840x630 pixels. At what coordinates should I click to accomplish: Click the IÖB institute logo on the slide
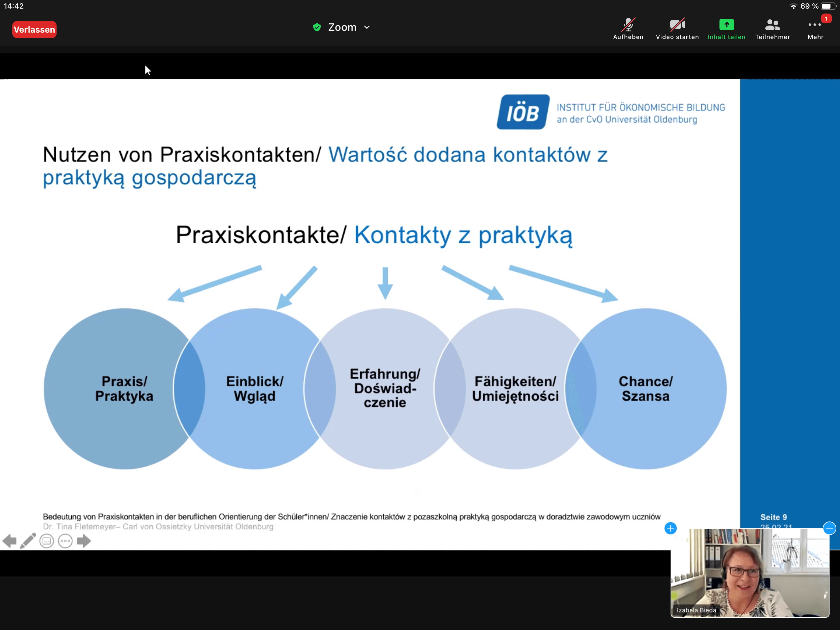click(x=523, y=112)
